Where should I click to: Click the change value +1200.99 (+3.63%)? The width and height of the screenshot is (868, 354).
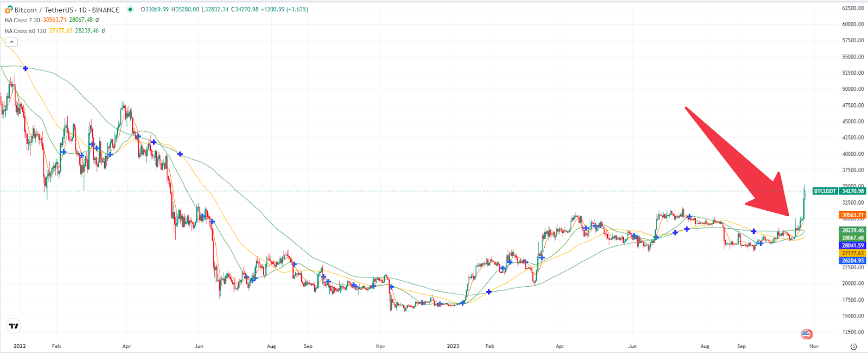(284, 10)
